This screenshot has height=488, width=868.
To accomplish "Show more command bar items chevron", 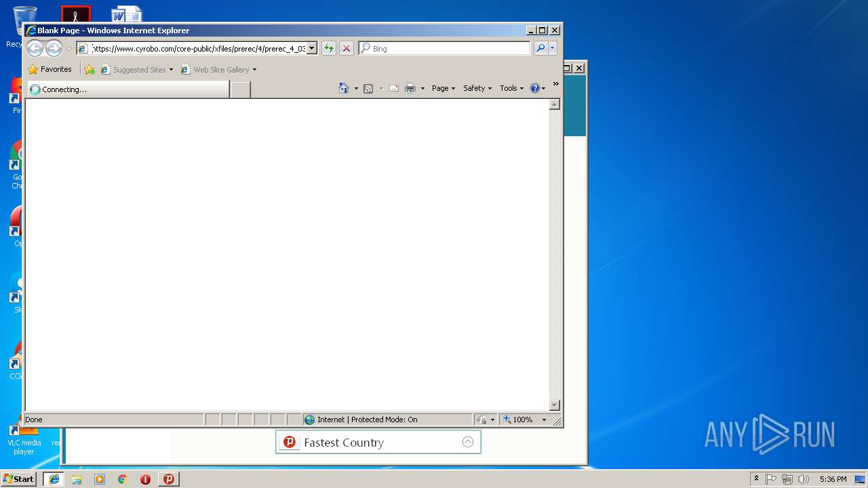I will pyautogui.click(x=556, y=84).
